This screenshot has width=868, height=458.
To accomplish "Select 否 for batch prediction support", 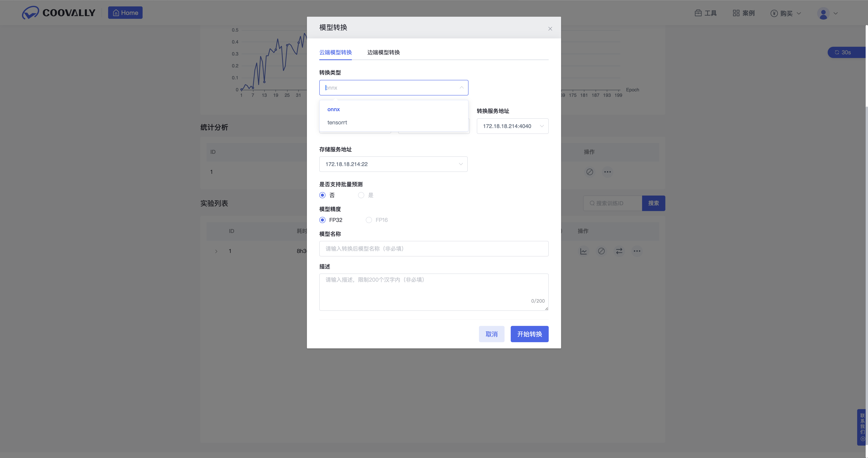I will [322, 195].
